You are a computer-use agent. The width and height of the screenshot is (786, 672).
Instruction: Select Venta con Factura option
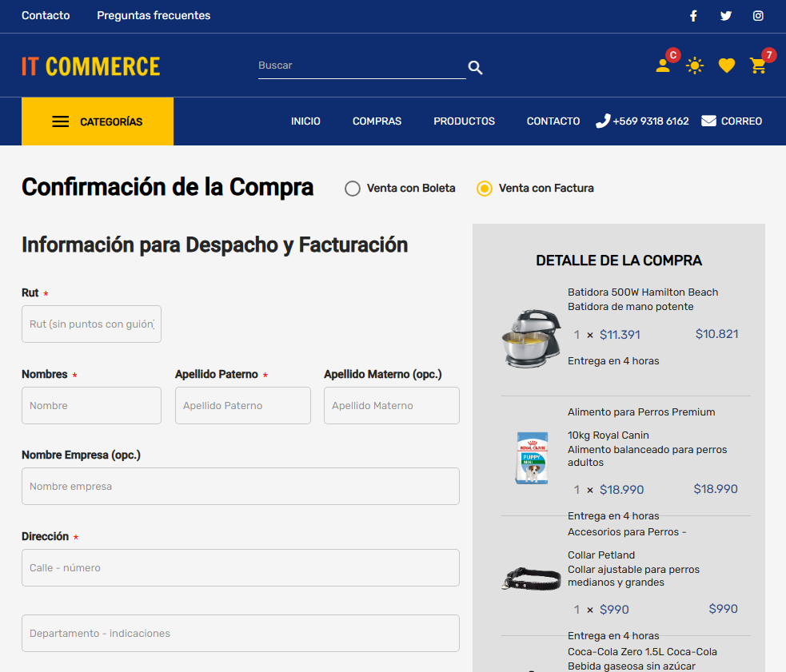tap(485, 189)
